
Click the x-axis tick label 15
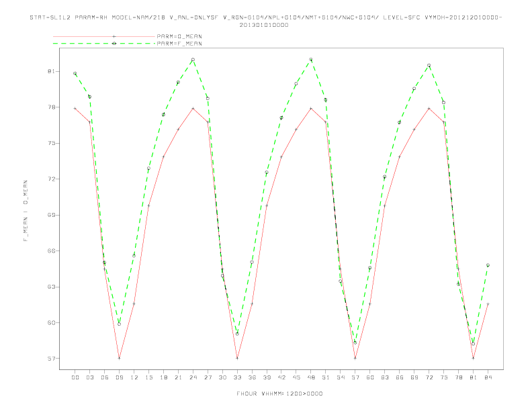148,377
